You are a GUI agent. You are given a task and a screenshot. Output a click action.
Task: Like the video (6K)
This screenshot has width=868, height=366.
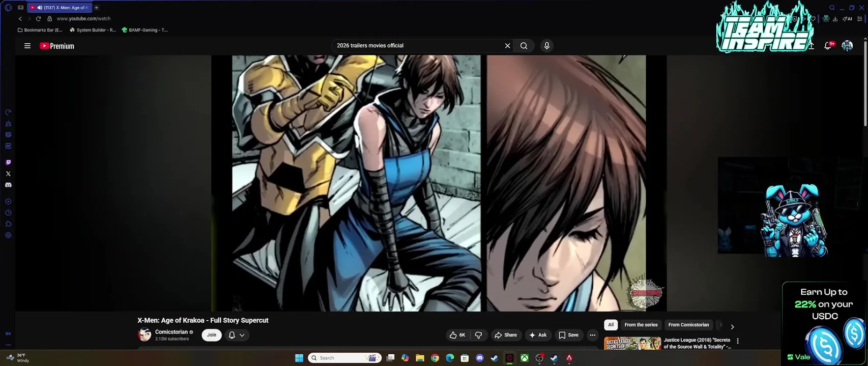coord(457,335)
